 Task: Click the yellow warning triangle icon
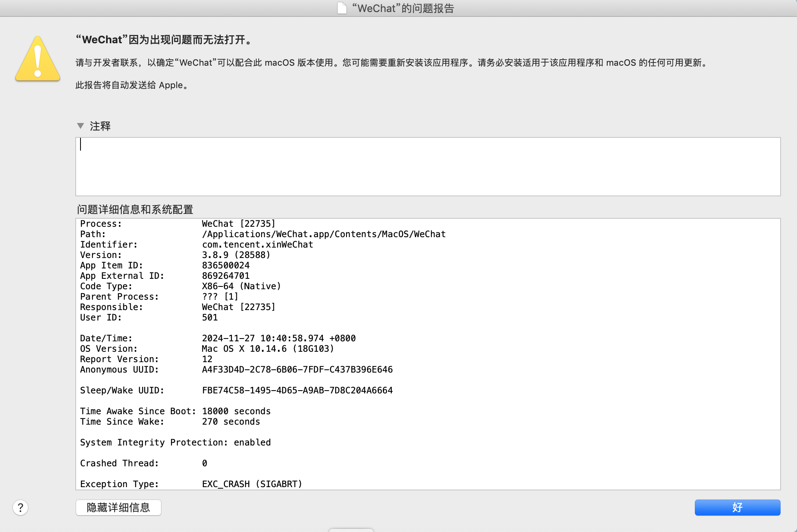click(38, 59)
